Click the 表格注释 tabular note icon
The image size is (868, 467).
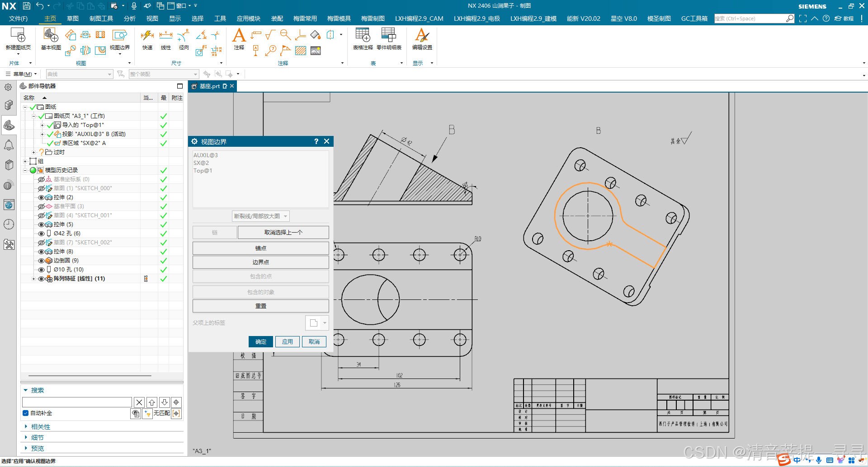click(363, 35)
